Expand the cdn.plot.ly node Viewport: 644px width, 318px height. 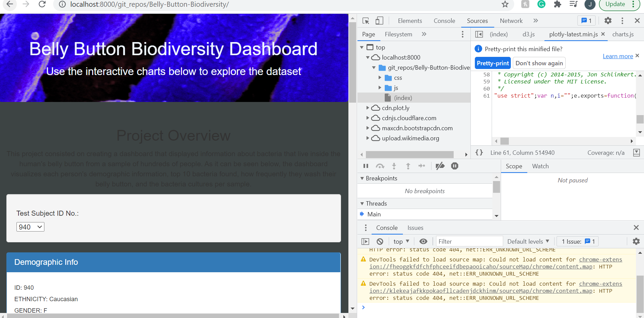(x=368, y=108)
